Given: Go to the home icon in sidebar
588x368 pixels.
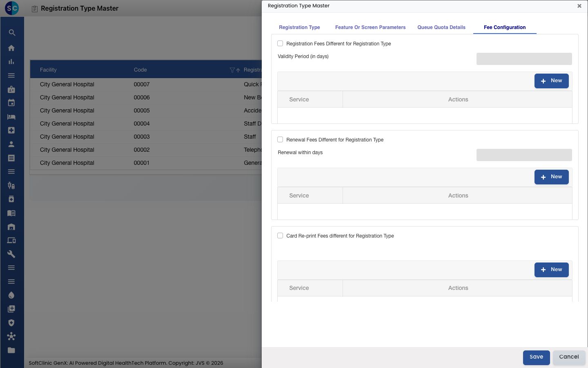Looking at the screenshot, I should click(x=11, y=48).
